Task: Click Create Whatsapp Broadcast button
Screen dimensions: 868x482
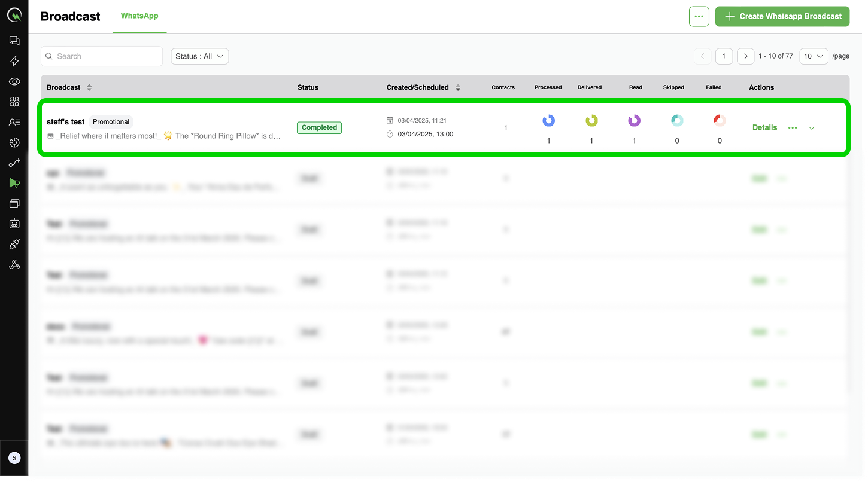Action: click(782, 17)
